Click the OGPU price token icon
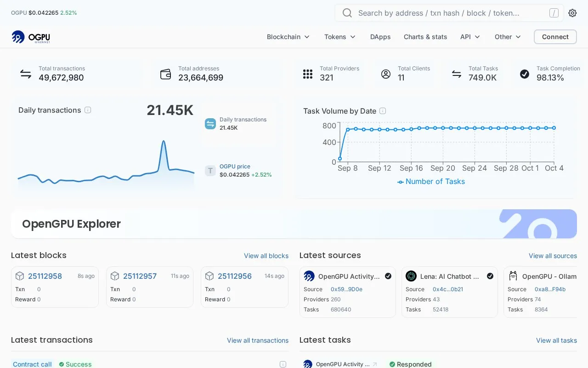588x368 pixels. [x=210, y=171]
